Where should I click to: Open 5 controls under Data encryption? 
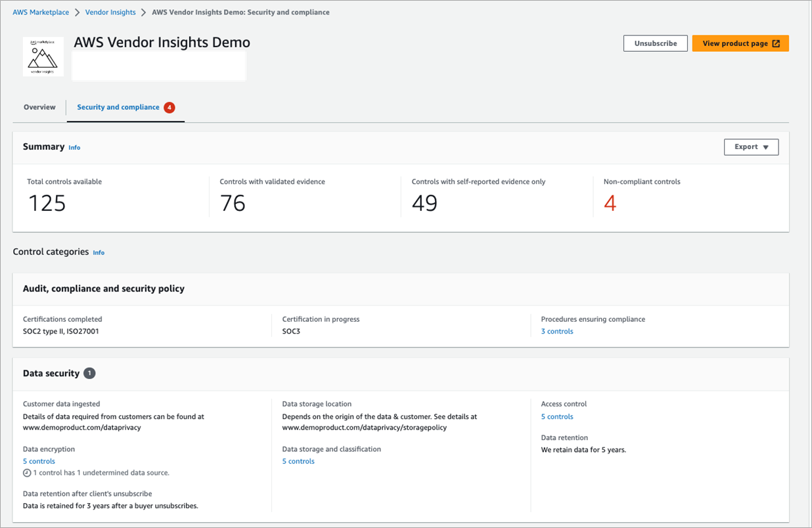(x=39, y=461)
